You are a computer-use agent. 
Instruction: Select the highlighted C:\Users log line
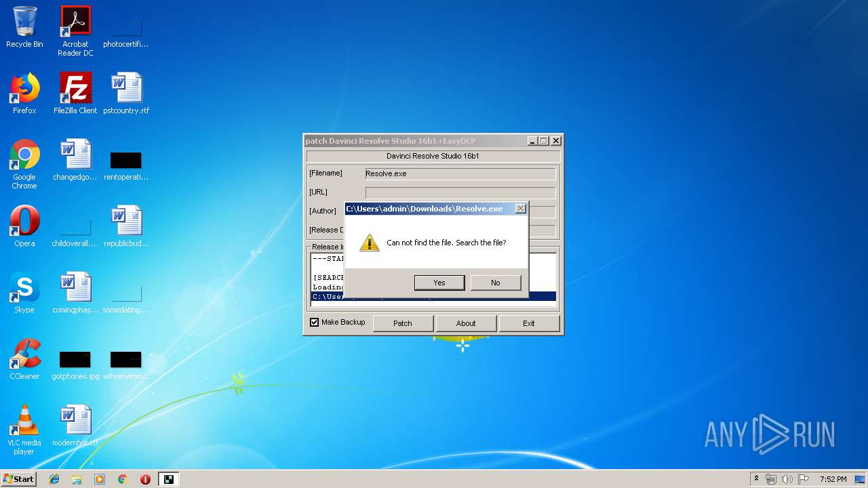coord(433,297)
